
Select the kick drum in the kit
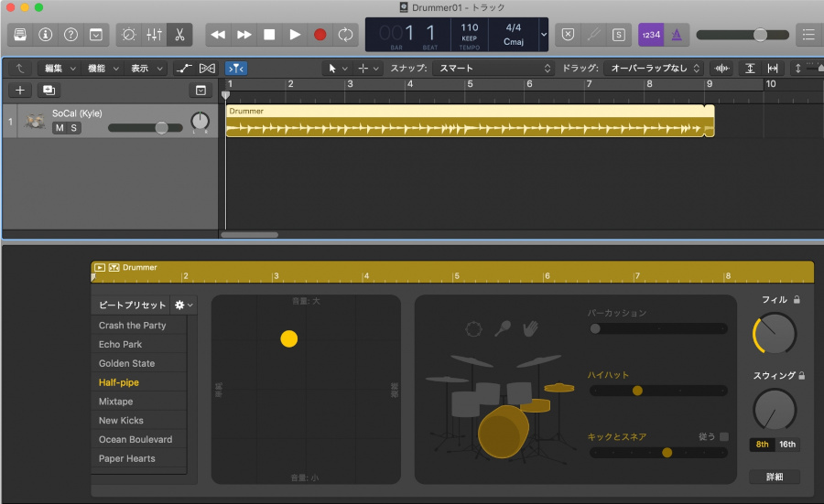503,433
